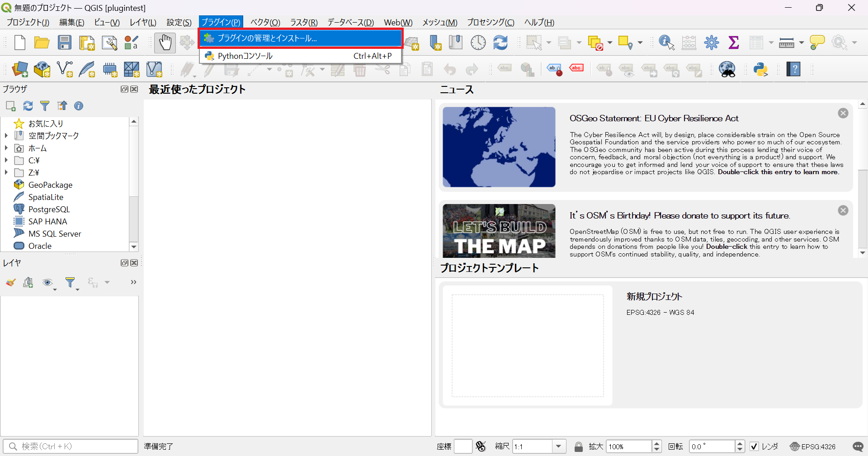The height and width of the screenshot is (456, 868).
Task: Open the help contents question mark icon
Action: click(793, 69)
